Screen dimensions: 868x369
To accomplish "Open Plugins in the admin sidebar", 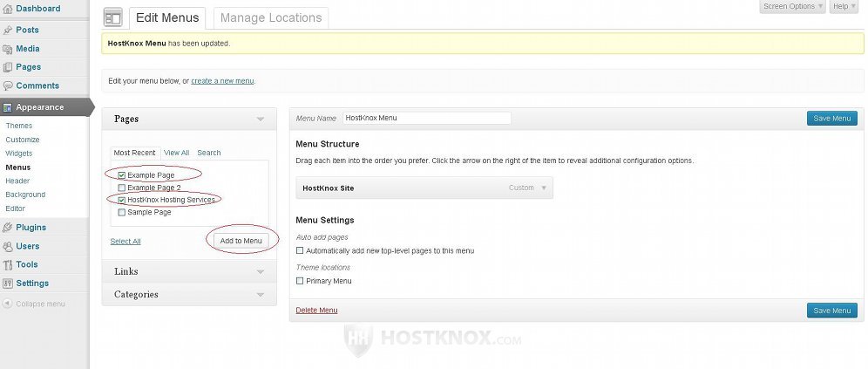I will (31, 228).
